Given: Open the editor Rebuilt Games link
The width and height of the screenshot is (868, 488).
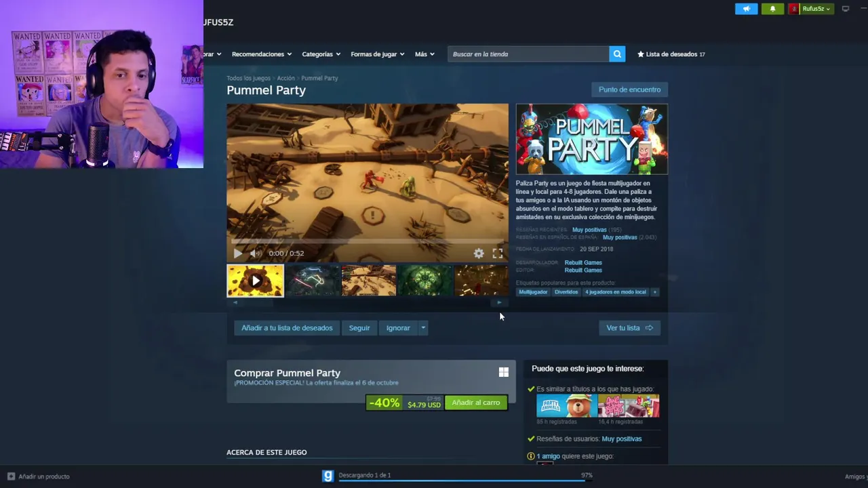Looking at the screenshot, I should coord(583,270).
